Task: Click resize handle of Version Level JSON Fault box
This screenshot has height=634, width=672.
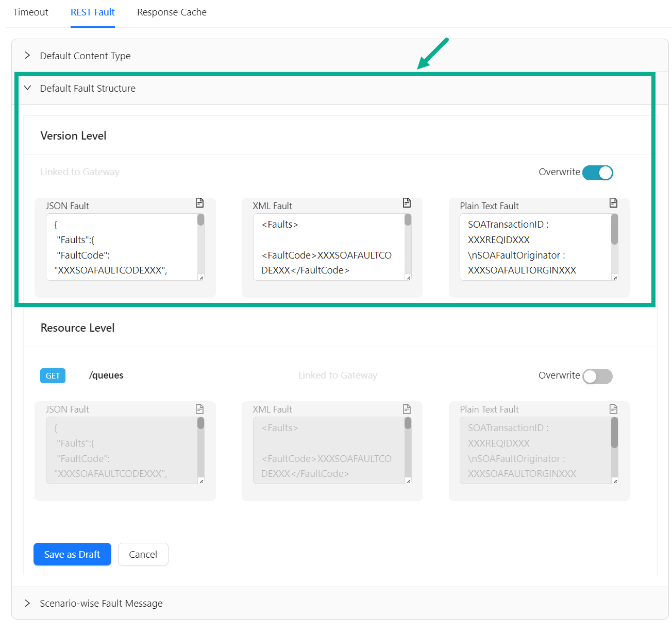Action: click(x=201, y=278)
